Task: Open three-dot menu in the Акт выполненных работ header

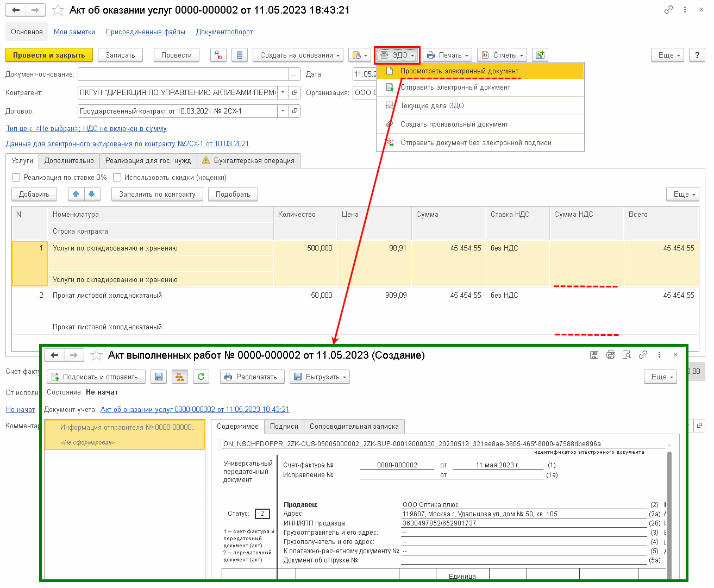Action: pyautogui.click(x=659, y=354)
